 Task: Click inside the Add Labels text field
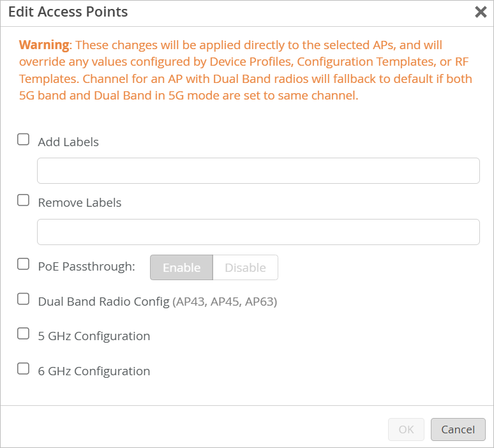click(258, 171)
